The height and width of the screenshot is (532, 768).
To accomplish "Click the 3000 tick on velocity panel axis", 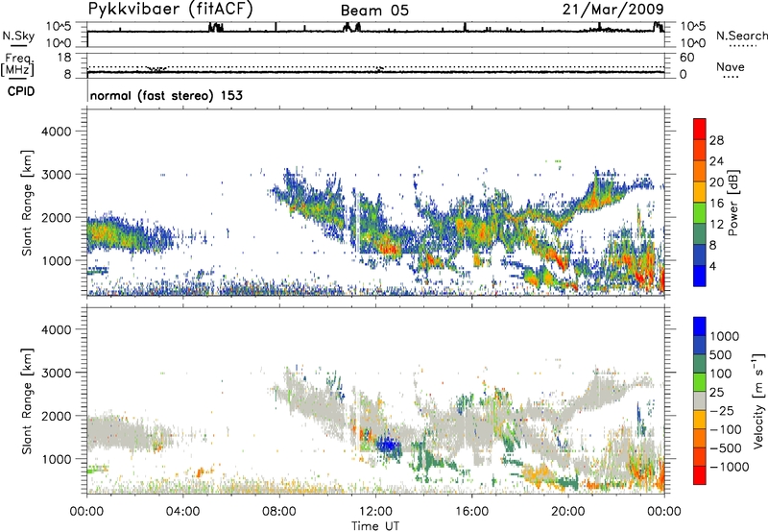I will (x=57, y=373).
